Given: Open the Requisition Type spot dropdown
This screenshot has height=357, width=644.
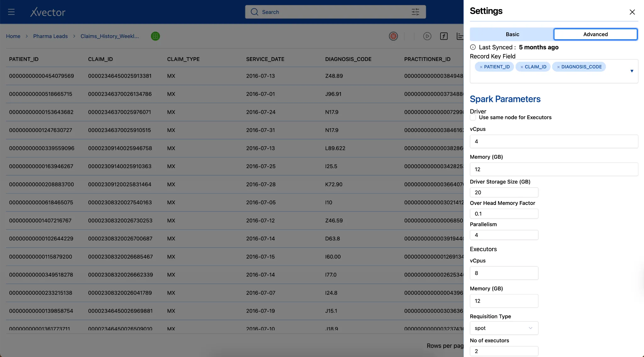Looking at the screenshot, I should click(x=504, y=328).
